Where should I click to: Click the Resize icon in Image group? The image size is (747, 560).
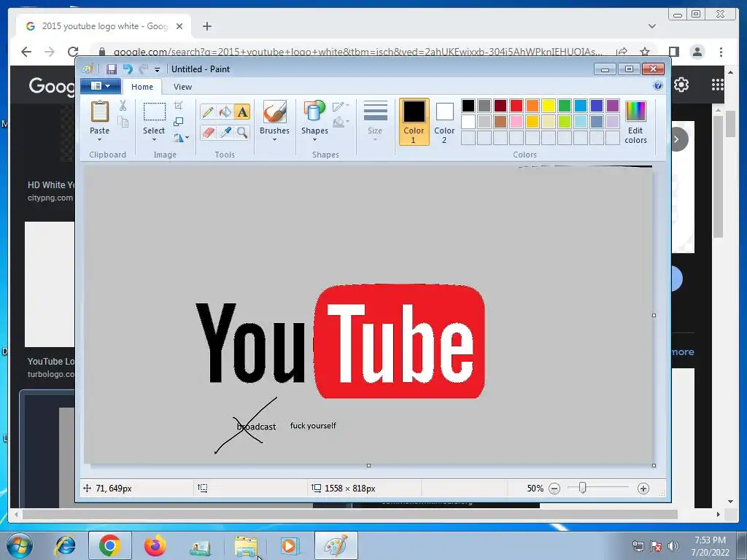click(x=179, y=122)
